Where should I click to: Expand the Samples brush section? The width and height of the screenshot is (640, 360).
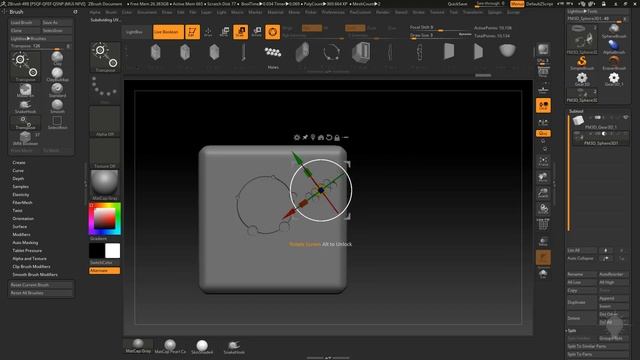(x=20, y=187)
